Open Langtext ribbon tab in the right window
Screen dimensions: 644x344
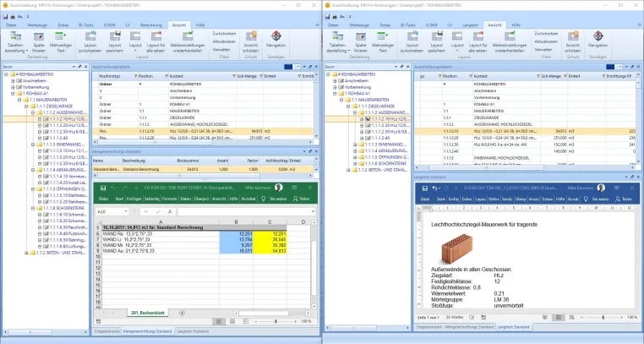tap(470, 25)
